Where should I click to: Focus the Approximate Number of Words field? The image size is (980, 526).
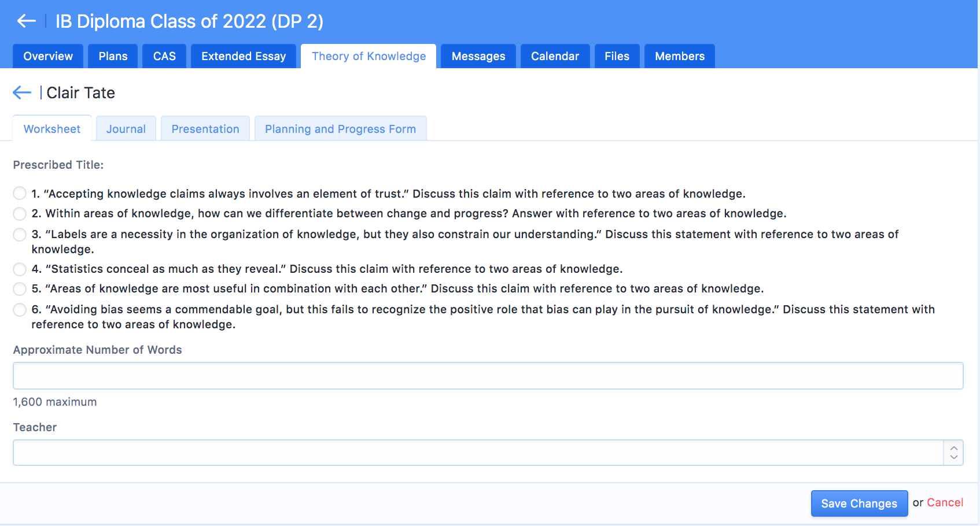coord(488,376)
